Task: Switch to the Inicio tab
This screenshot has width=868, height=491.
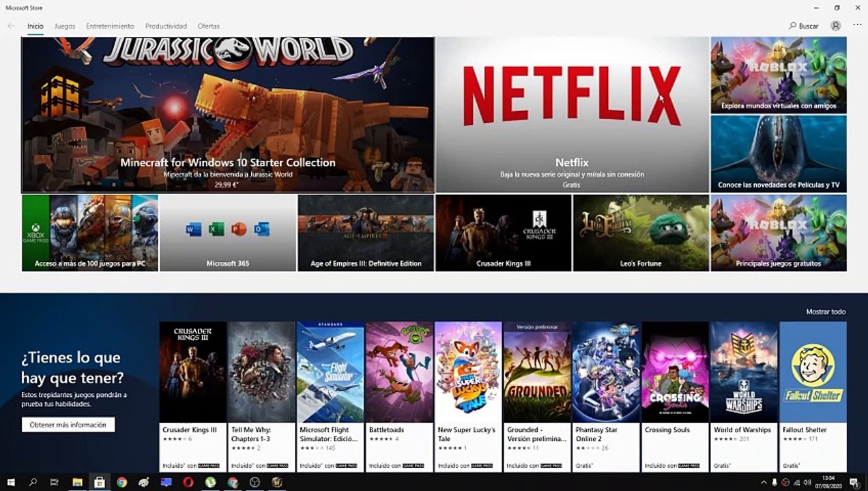Action: [35, 26]
